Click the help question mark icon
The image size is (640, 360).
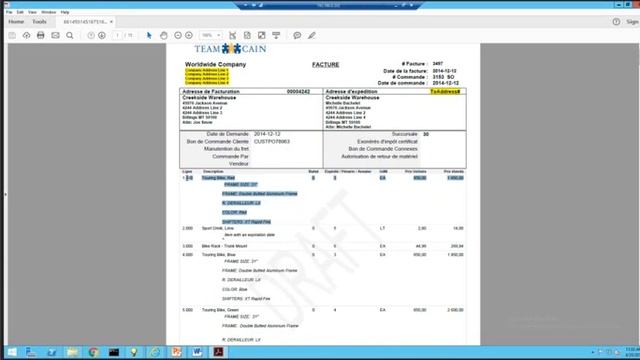(x=616, y=22)
